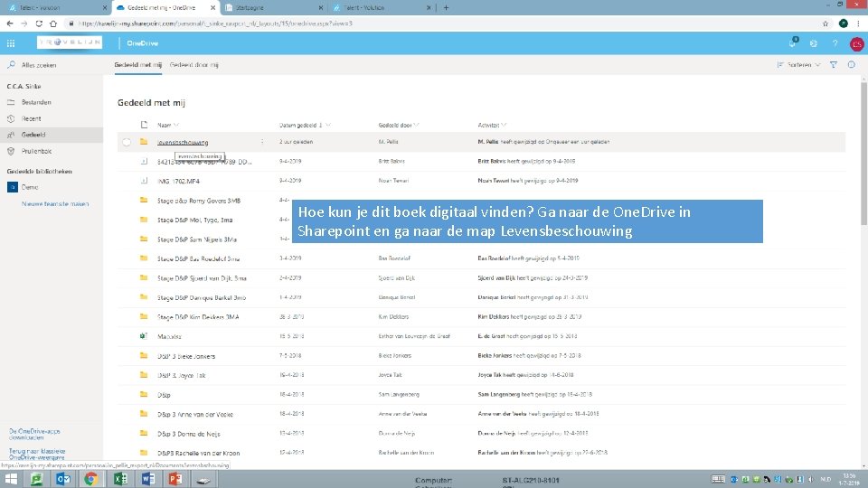Open the OneDrive settings gear
This screenshot has height=488, width=868.
pos(813,43)
